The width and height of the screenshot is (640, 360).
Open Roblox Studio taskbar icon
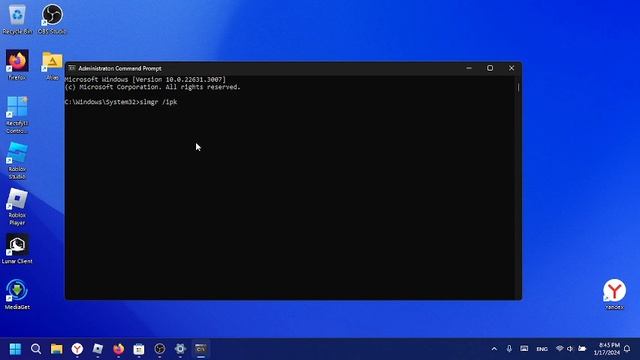point(98,349)
